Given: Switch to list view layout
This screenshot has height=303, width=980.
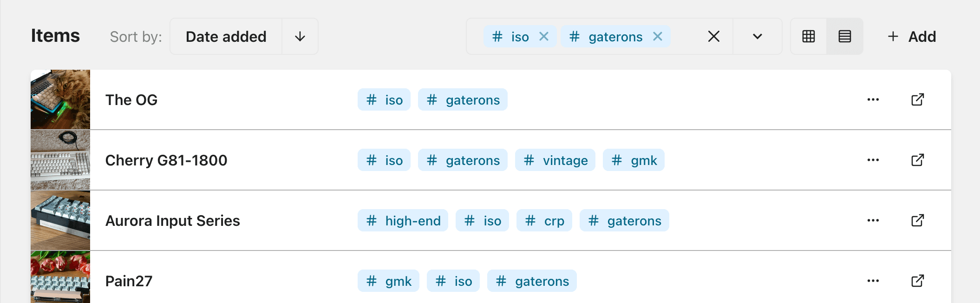Looking at the screenshot, I should [x=845, y=36].
